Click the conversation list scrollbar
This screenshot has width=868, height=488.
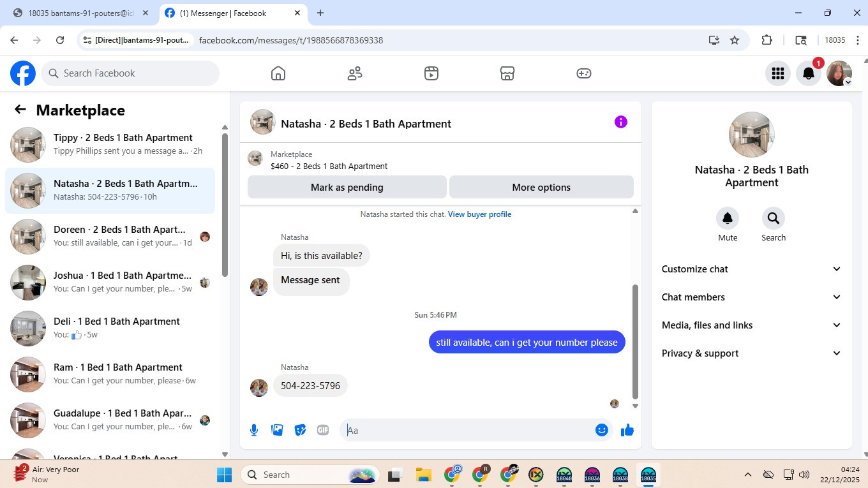[x=225, y=204]
